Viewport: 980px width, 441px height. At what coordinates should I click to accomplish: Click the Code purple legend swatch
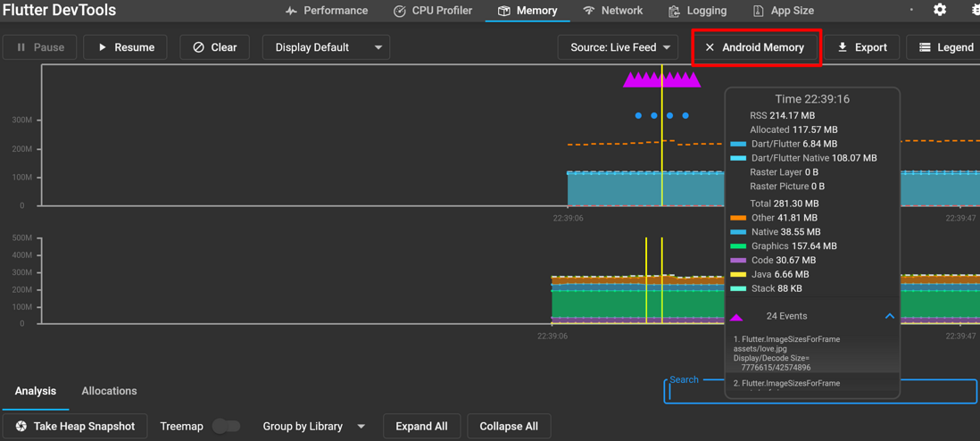tap(738, 260)
